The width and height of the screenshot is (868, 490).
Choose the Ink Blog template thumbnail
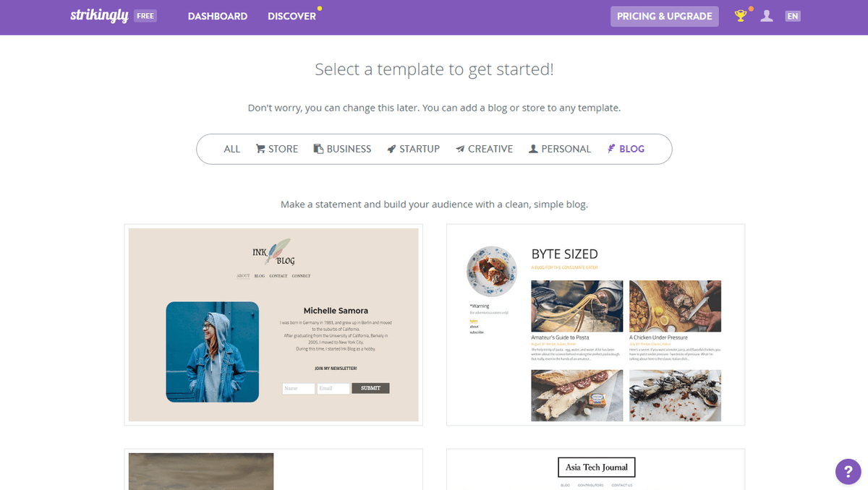[x=273, y=324]
